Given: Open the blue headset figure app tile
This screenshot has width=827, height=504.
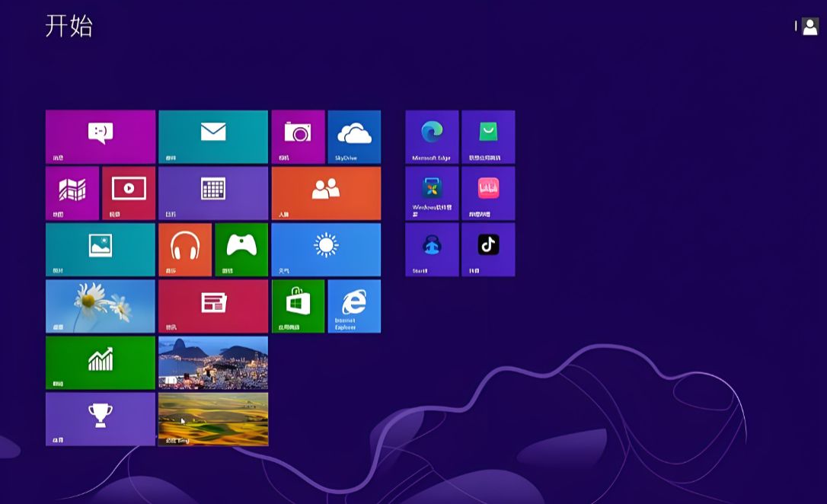Looking at the screenshot, I should [x=432, y=250].
